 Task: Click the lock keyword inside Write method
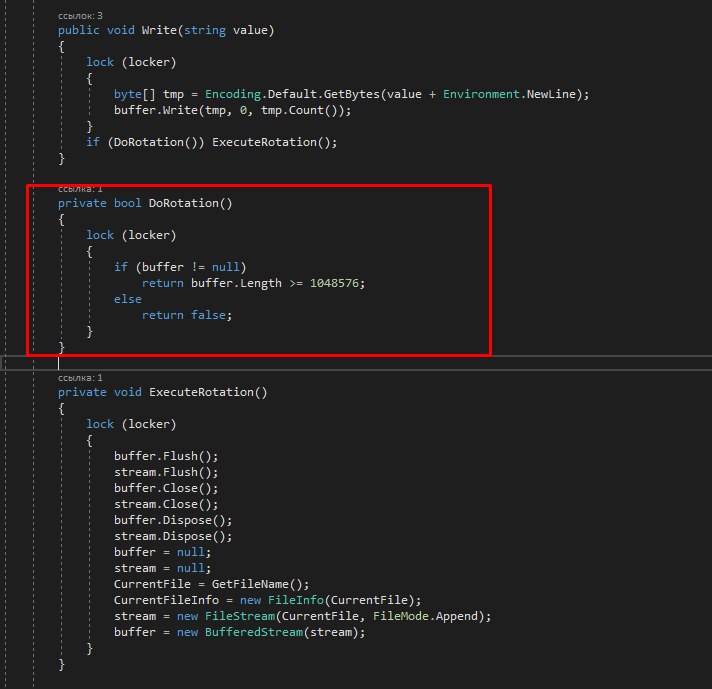click(x=100, y=62)
